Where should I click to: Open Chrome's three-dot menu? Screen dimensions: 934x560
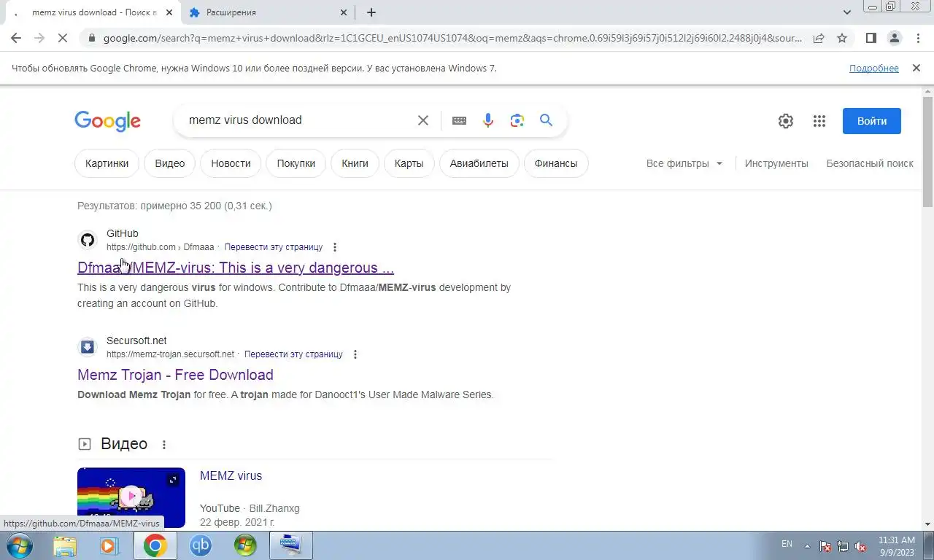pos(917,38)
